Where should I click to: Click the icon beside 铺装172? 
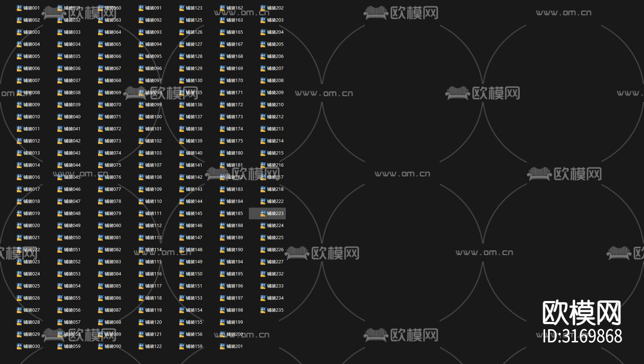point(222,105)
